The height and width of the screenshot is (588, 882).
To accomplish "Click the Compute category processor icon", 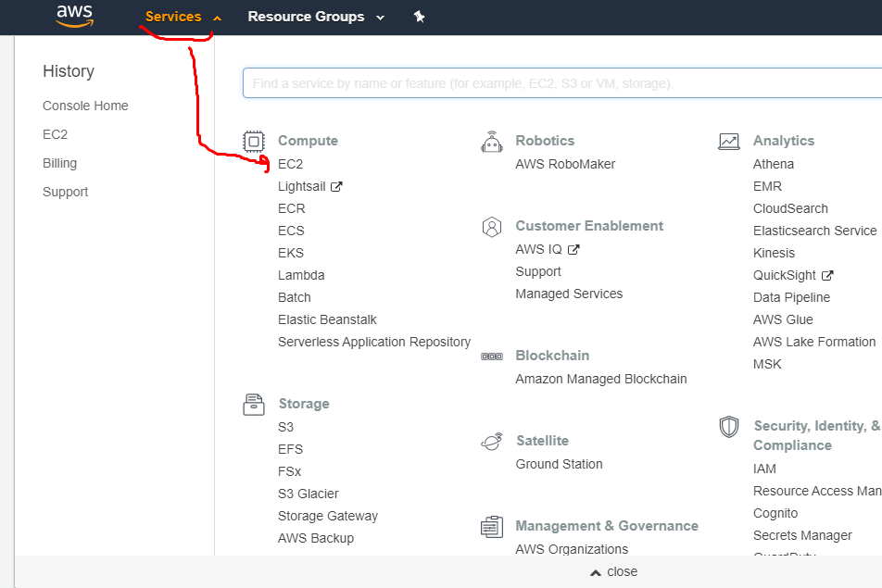I will [x=254, y=141].
